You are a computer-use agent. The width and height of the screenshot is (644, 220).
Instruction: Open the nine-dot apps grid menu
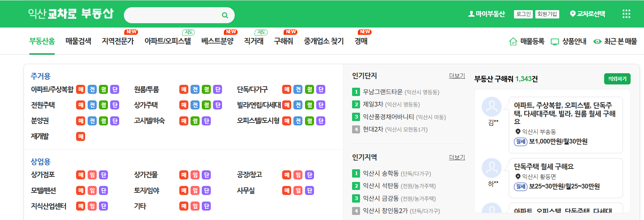point(626,14)
